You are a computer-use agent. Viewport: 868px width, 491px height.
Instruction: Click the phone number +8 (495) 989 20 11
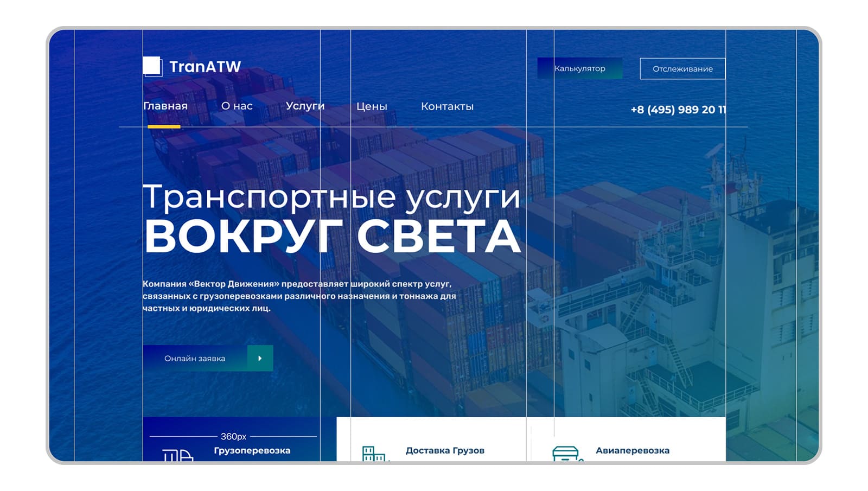click(x=678, y=110)
